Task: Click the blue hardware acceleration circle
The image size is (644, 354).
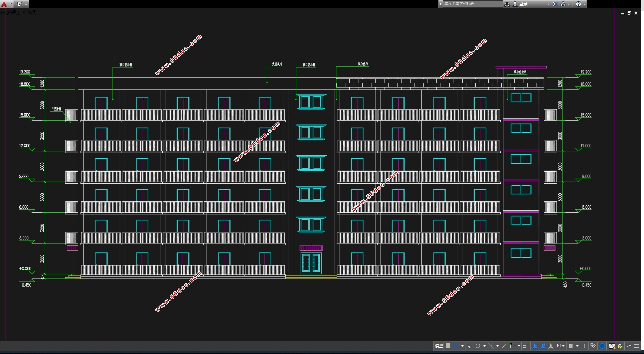Action: point(602,346)
